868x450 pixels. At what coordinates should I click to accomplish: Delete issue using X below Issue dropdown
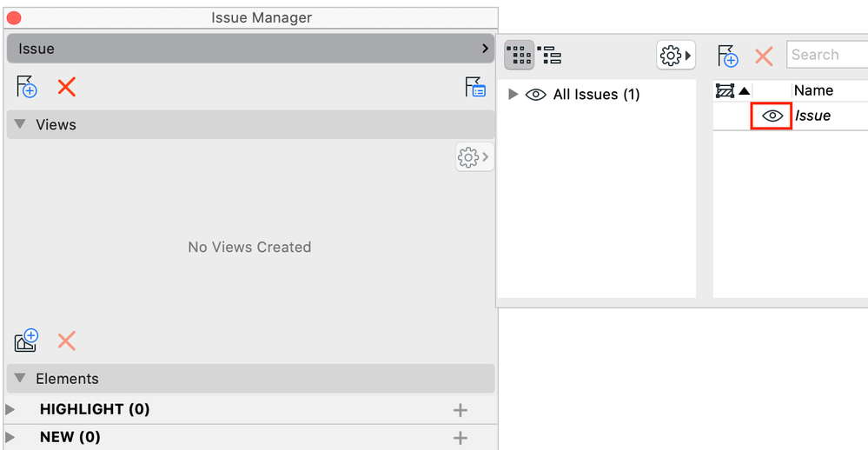coord(67,87)
